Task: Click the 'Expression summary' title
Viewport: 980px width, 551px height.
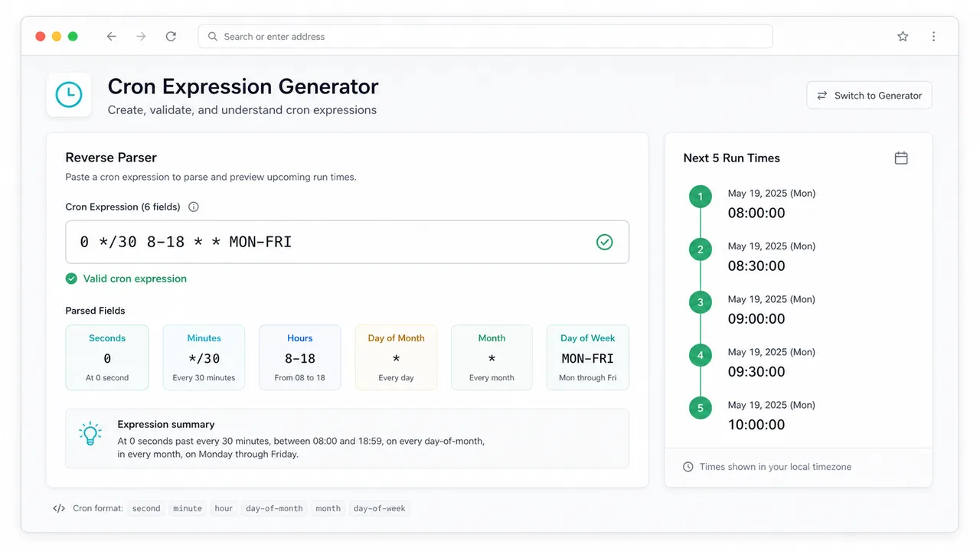Action: point(166,424)
